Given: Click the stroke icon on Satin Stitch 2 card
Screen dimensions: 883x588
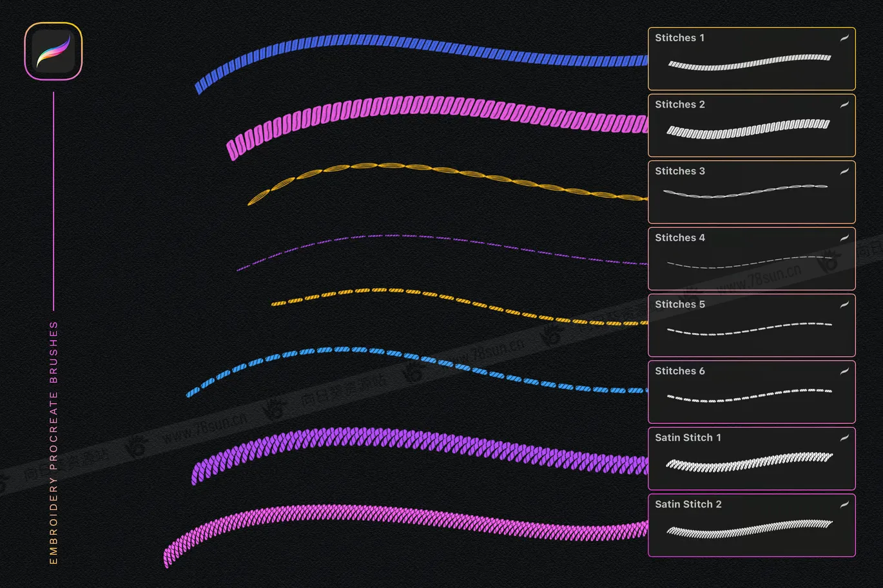Looking at the screenshot, I should [844, 504].
